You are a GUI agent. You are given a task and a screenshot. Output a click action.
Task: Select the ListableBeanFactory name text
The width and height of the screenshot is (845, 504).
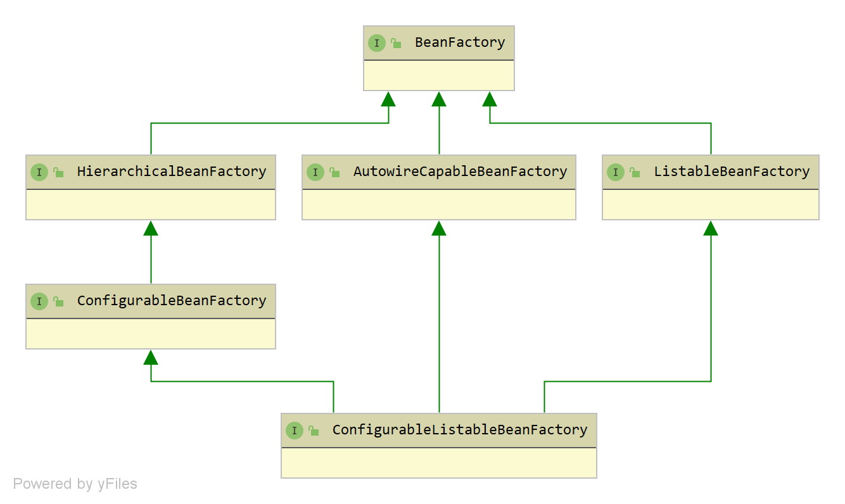click(732, 172)
